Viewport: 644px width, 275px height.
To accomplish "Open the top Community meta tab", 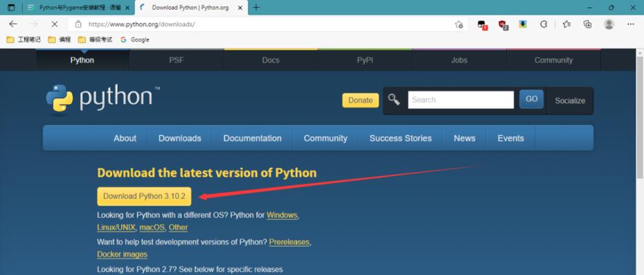I will [553, 60].
